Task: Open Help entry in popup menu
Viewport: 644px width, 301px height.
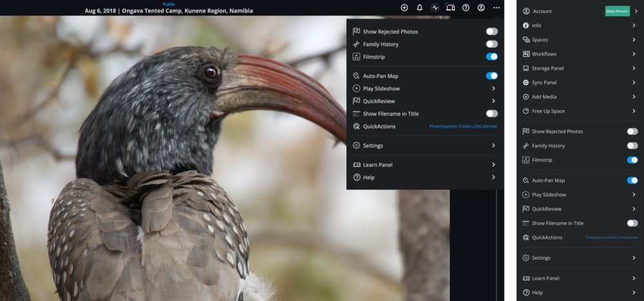Action: coord(425,177)
